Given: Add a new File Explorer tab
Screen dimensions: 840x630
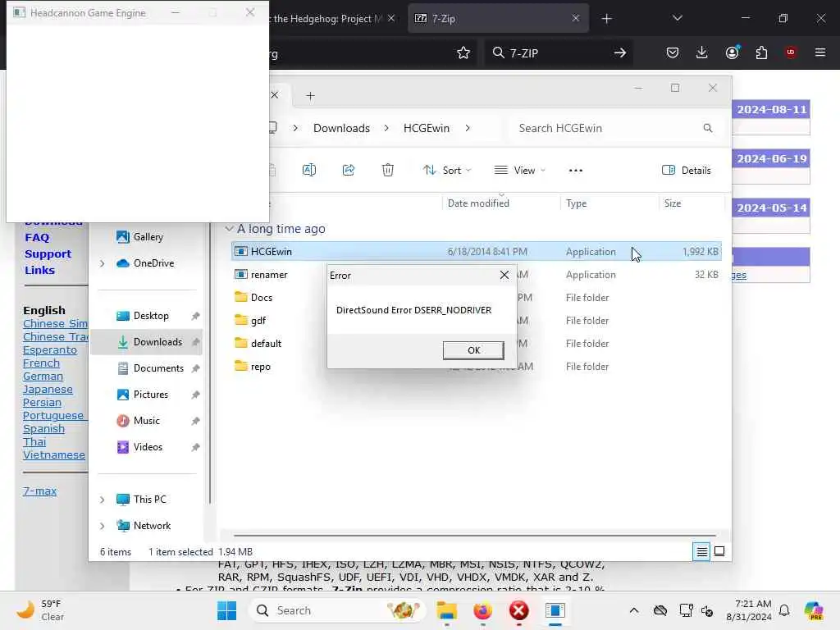Looking at the screenshot, I should pyautogui.click(x=310, y=95).
